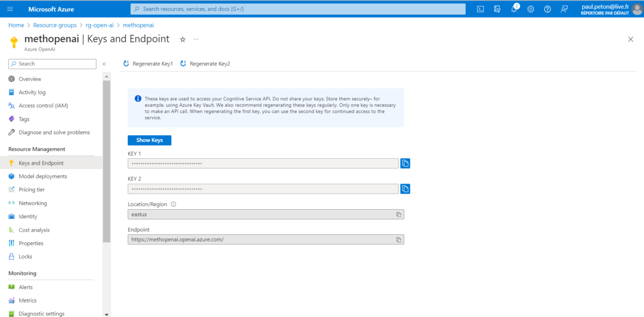Copy KEY 2 to clipboard
Viewport: 644px width, 317px height.
405,188
